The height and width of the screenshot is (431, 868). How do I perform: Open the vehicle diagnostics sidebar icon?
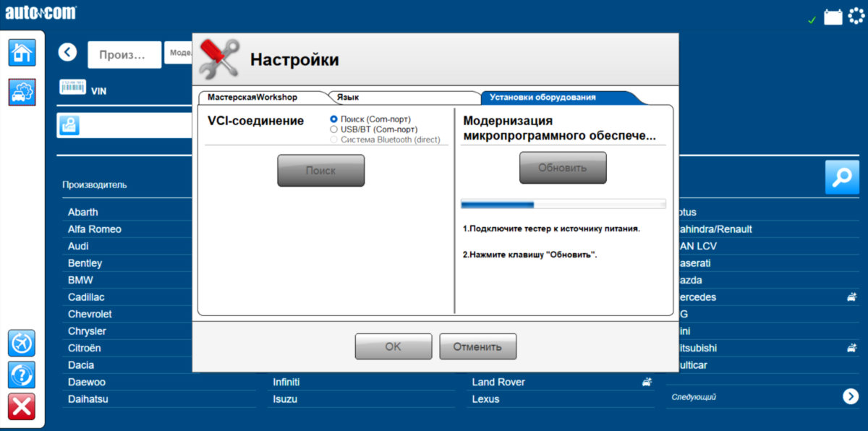21,93
